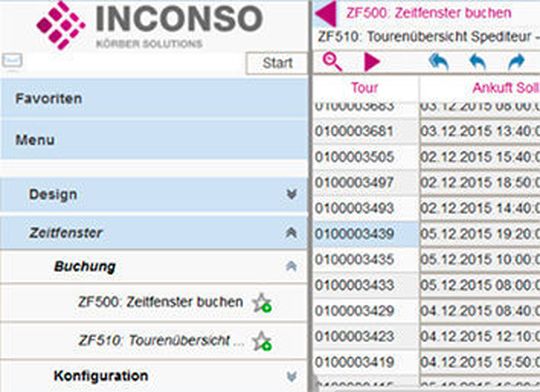
Task: Open the Favoriten panel
Action: click(x=154, y=99)
